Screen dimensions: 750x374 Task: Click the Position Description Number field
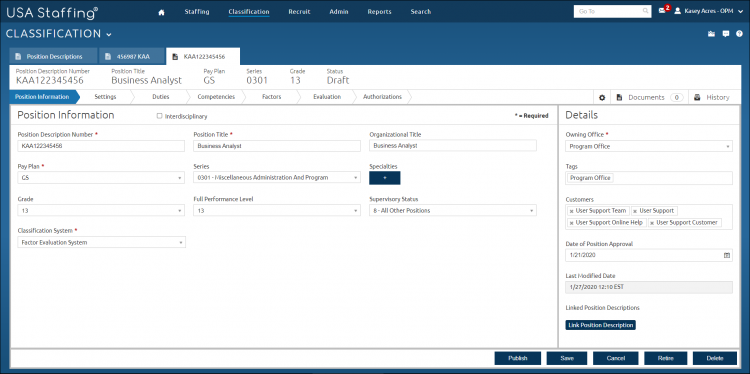point(101,146)
